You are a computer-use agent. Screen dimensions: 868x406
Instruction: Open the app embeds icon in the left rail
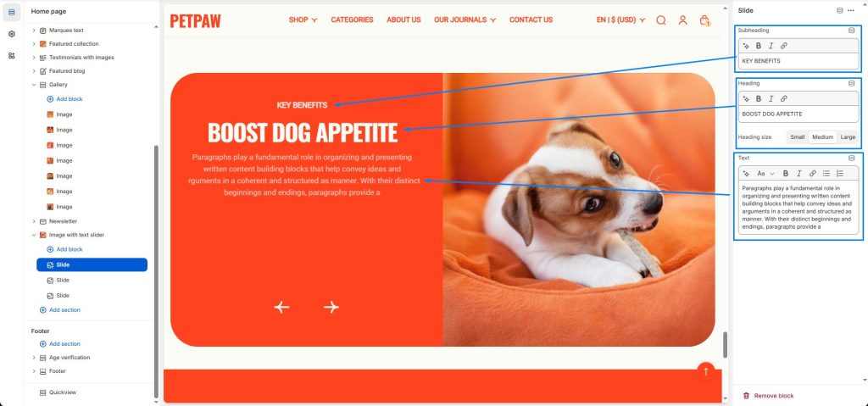coord(12,56)
